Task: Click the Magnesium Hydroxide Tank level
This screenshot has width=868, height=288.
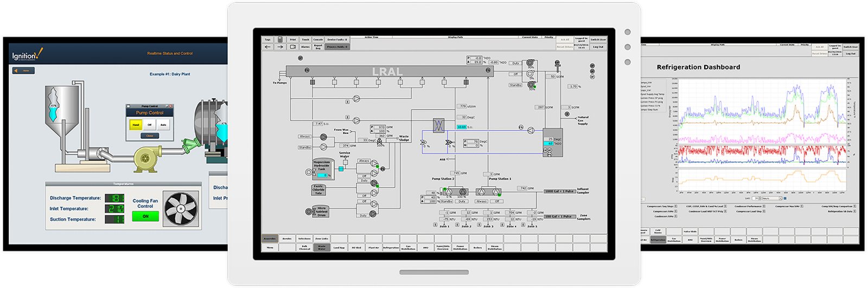Action: [323, 175]
